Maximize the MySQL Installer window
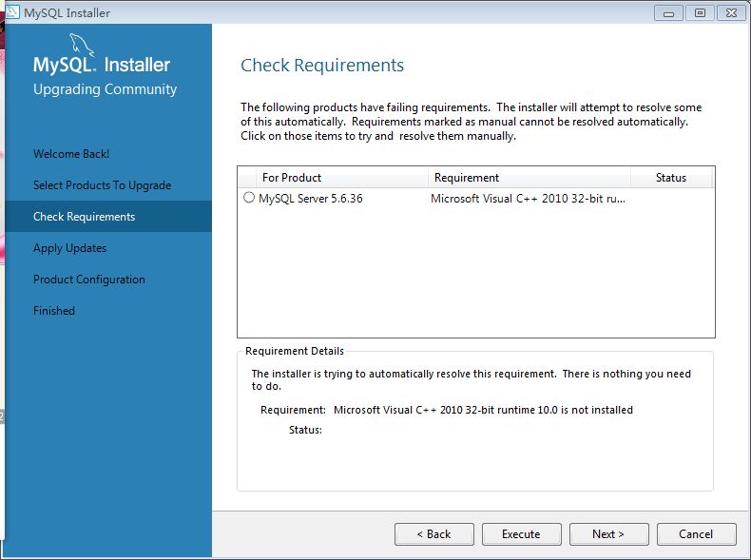This screenshot has width=751, height=560. (x=700, y=13)
